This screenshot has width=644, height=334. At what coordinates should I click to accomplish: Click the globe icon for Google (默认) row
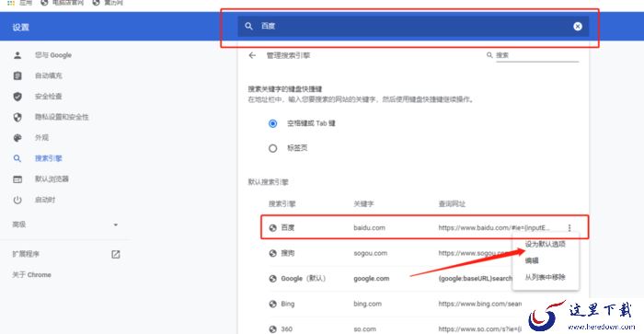point(272,279)
